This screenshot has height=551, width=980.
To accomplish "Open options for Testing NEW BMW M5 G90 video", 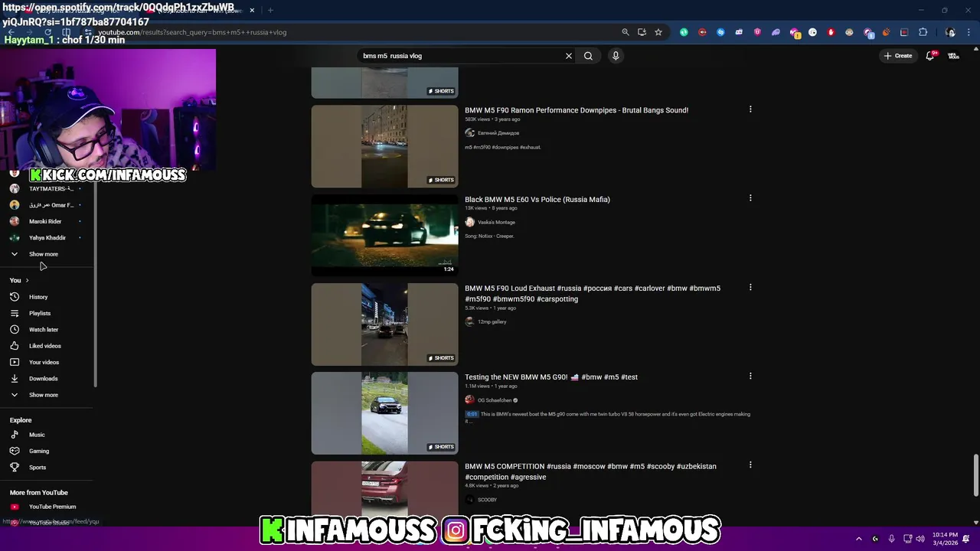I will (x=750, y=377).
